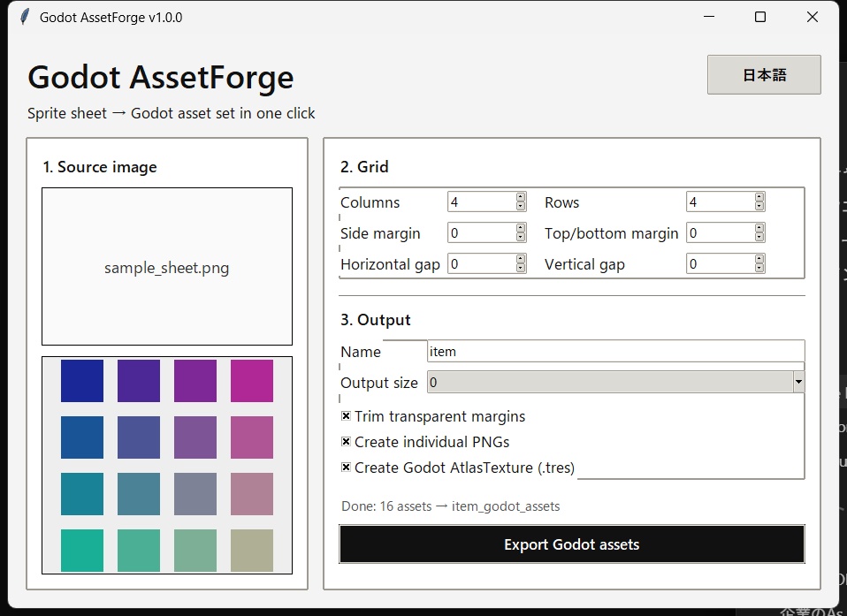
Task: Maximize the Godot AssetForge window
Action: click(760, 17)
